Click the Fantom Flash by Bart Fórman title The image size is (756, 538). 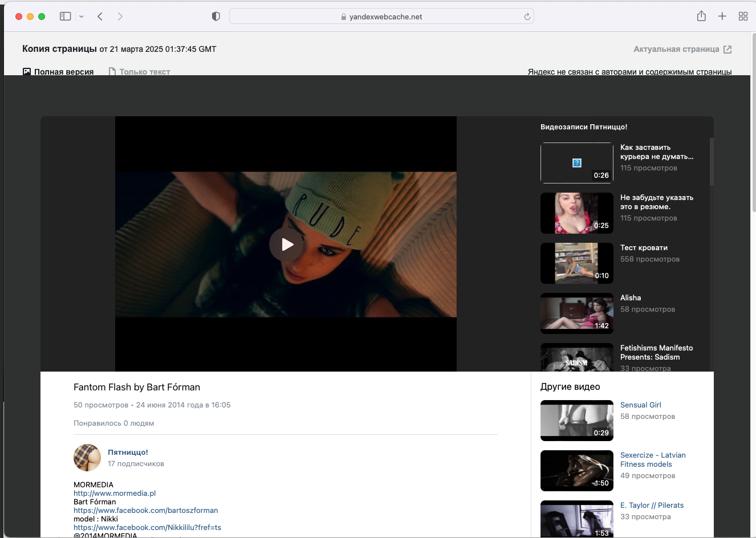pos(137,387)
